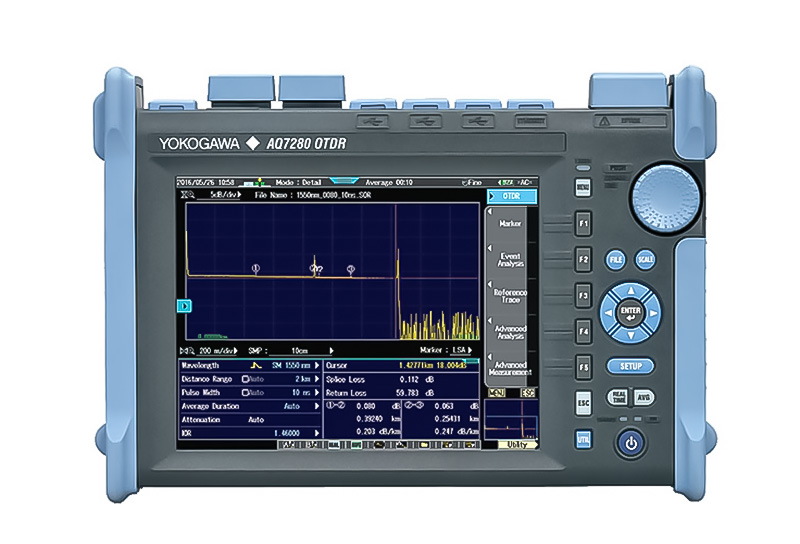Select event marker 1 on the trace
This screenshot has width=800, height=544.
[256, 268]
